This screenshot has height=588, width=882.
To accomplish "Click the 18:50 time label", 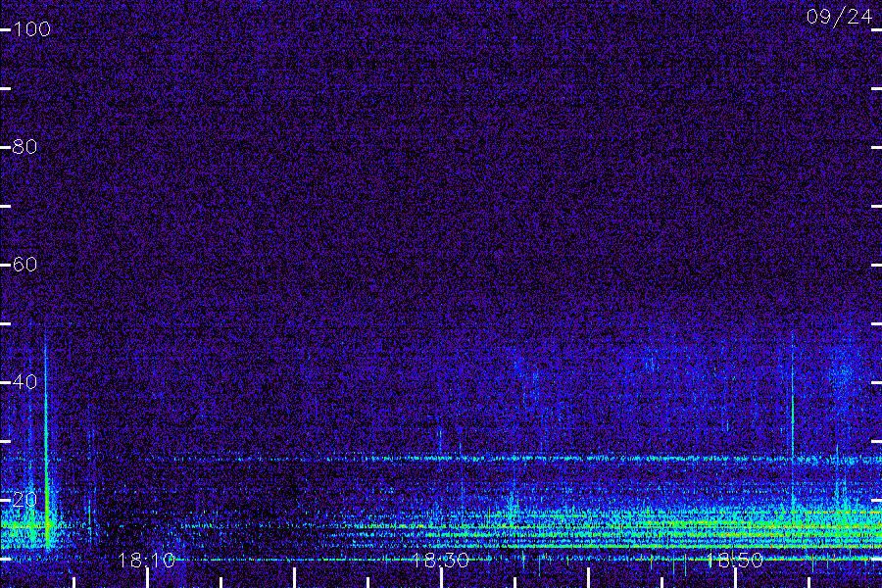I will tap(735, 560).
